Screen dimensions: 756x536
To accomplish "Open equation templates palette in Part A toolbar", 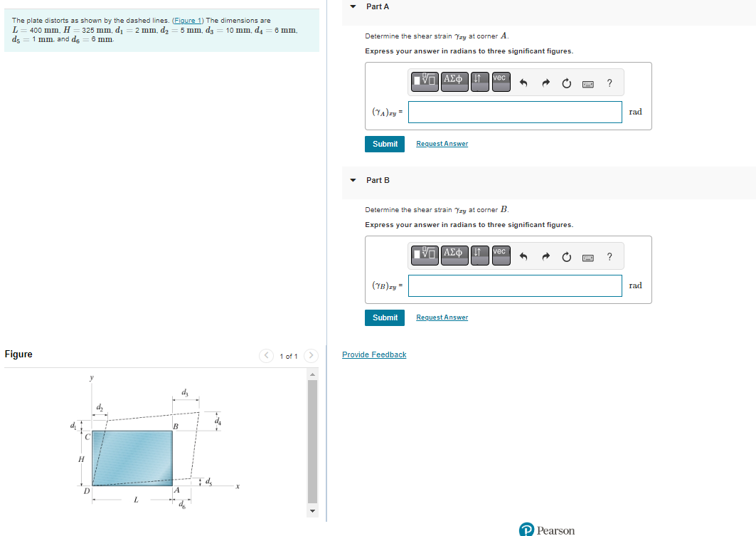I will point(425,81).
